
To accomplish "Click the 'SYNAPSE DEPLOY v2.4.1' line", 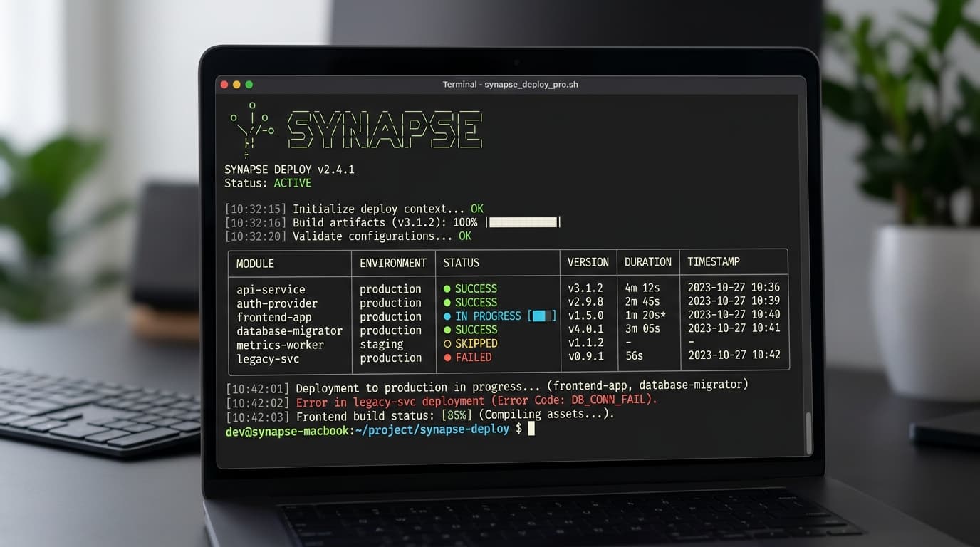I will pyautogui.click(x=289, y=170).
